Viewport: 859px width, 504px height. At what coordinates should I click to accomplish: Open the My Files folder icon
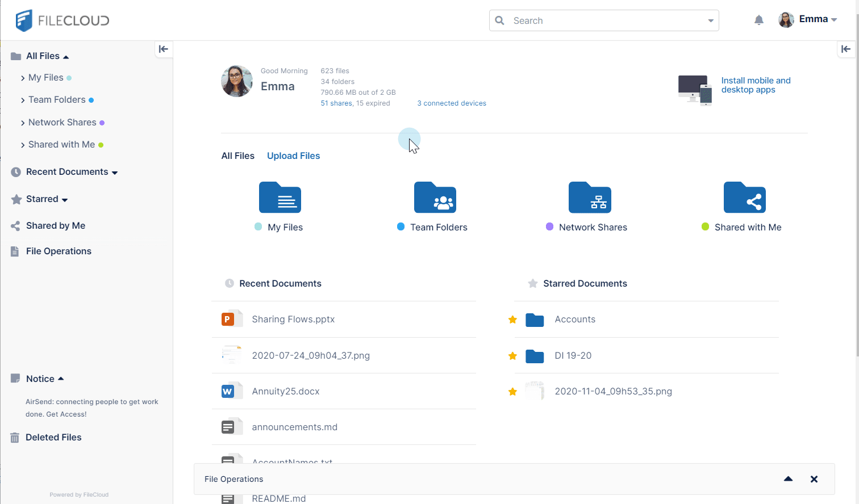tap(280, 198)
